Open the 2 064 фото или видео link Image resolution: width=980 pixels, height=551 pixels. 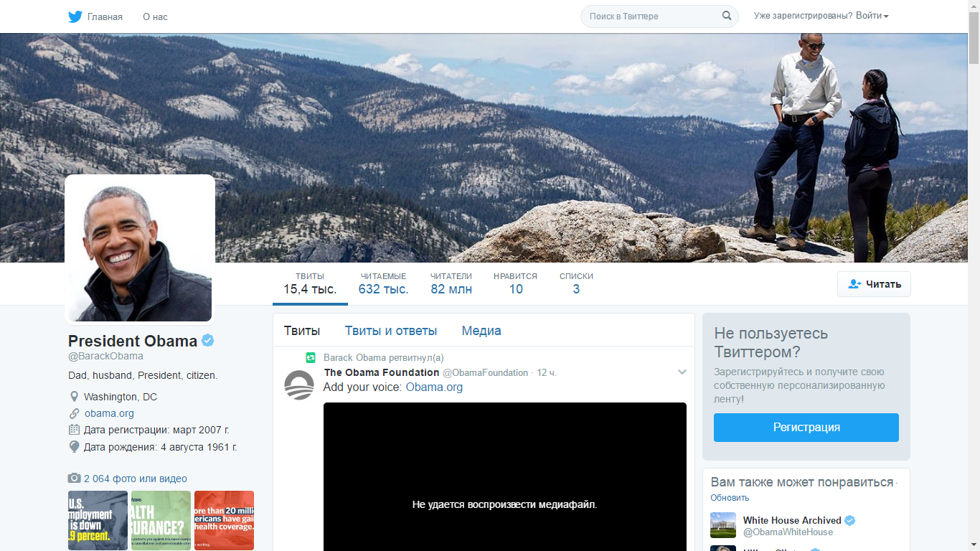pyautogui.click(x=136, y=479)
